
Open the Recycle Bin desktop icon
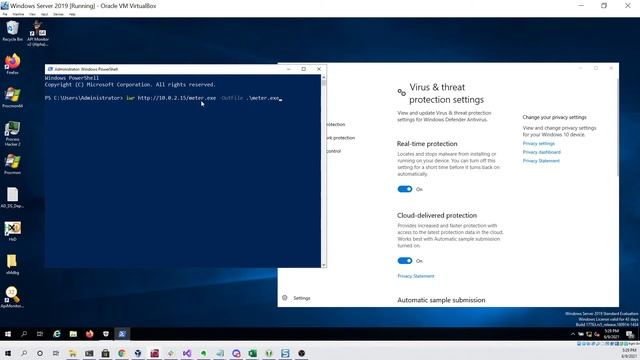(x=12, y=31)
